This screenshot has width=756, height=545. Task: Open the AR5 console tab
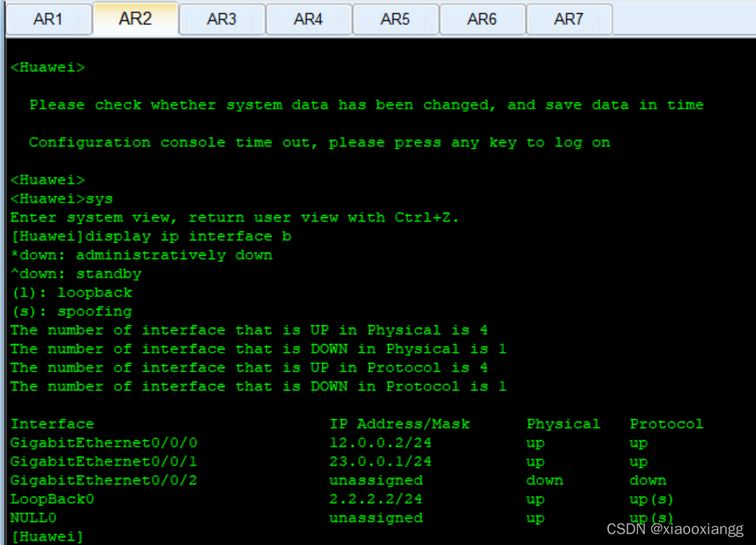click(395, 20)
